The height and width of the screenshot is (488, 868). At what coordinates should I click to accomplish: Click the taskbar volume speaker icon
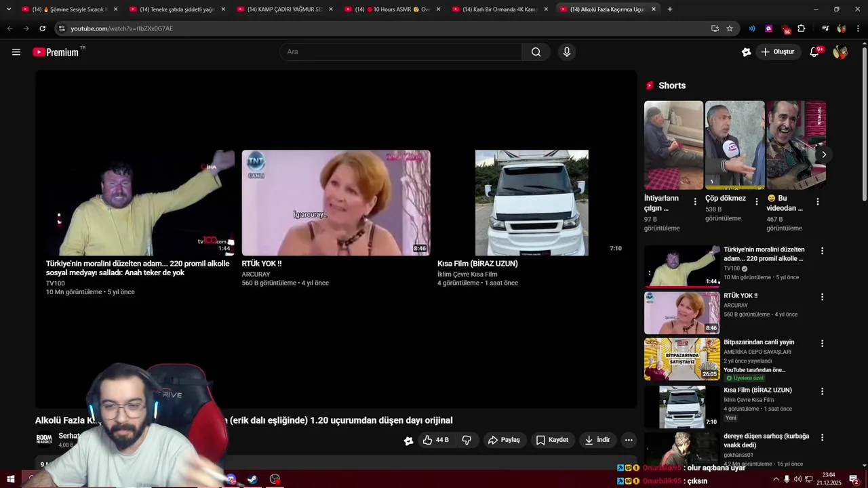(797, 479)
